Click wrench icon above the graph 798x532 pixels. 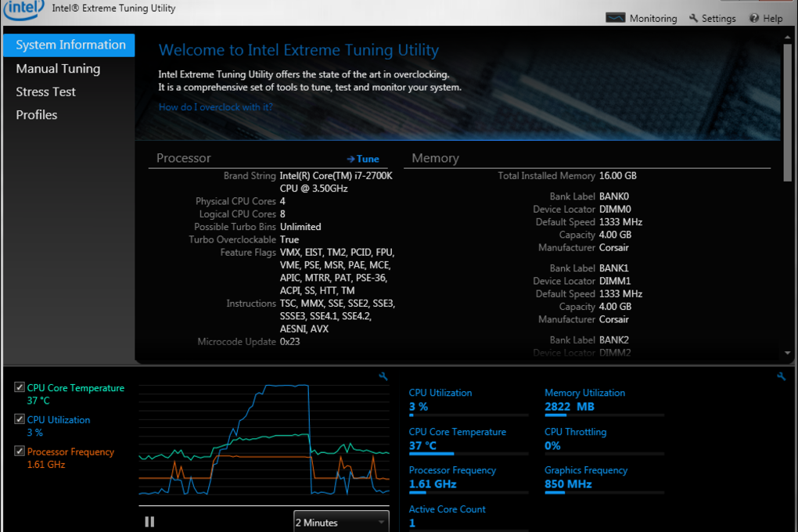[x=383, y=376]
